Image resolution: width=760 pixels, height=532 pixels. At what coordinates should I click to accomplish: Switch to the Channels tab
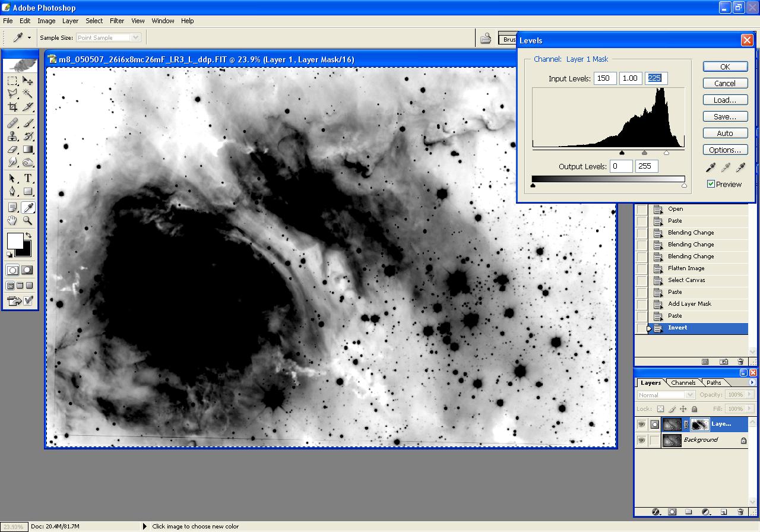tap(683, 383)
